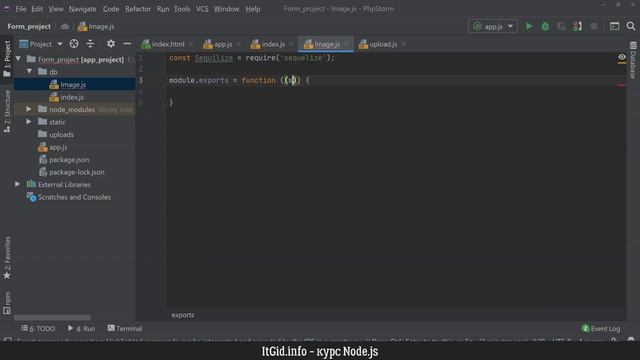Open the Navigate menu
This screenshot has height=360, width=640.
82,9
